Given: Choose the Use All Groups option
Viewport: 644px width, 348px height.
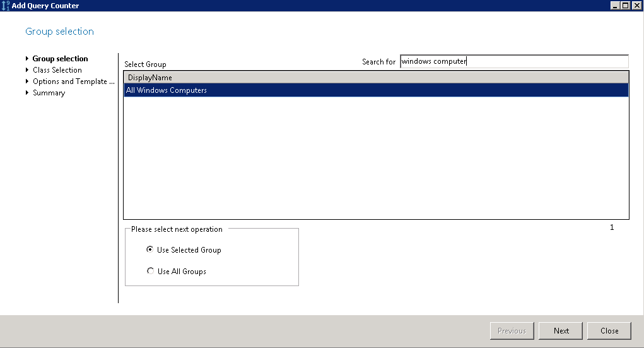Looking at the screenshot, I should [150, 271].
